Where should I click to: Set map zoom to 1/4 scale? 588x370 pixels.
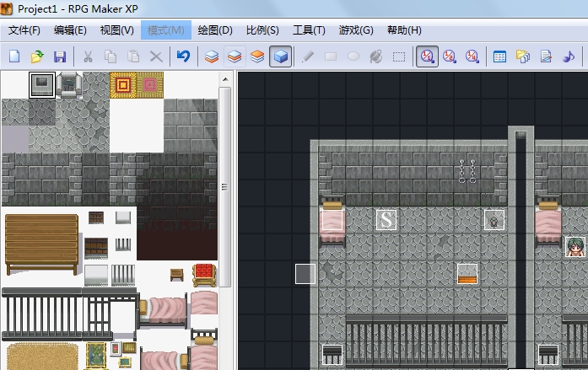(472, 56)
